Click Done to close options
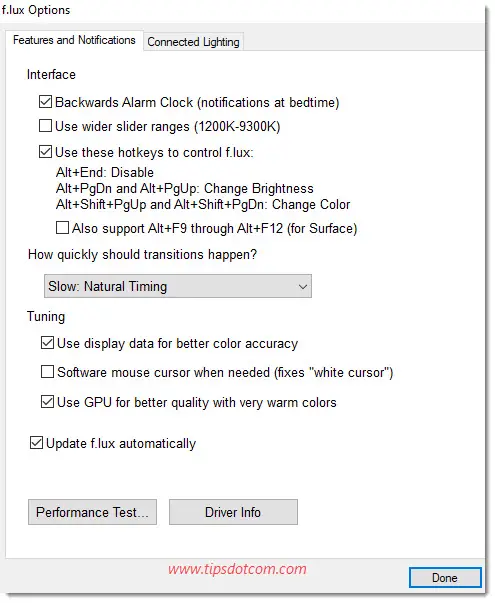Image resolution: width=495 pixels, height=603 pixels. [x=445, y=578]
